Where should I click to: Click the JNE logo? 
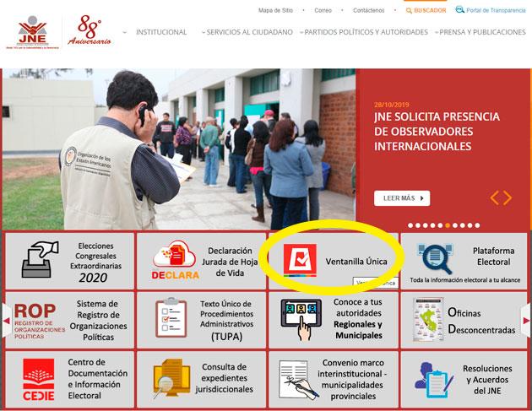tap(33, 32)
